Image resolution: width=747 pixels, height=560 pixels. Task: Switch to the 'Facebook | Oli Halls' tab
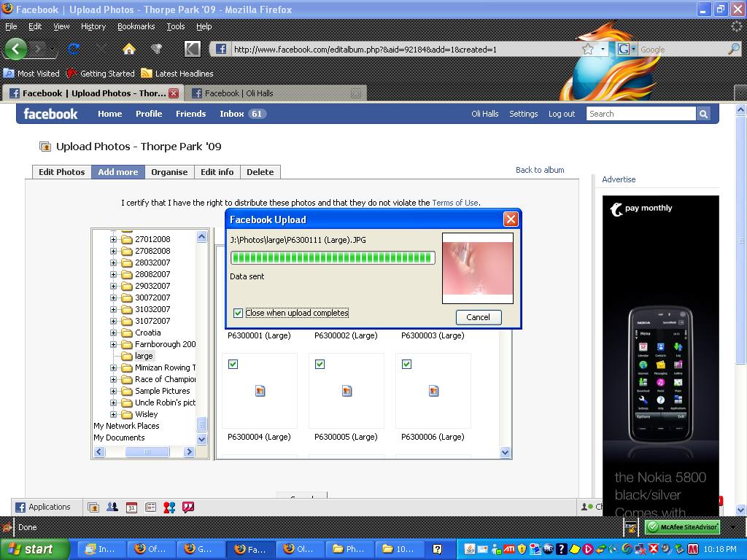(275, 93)
